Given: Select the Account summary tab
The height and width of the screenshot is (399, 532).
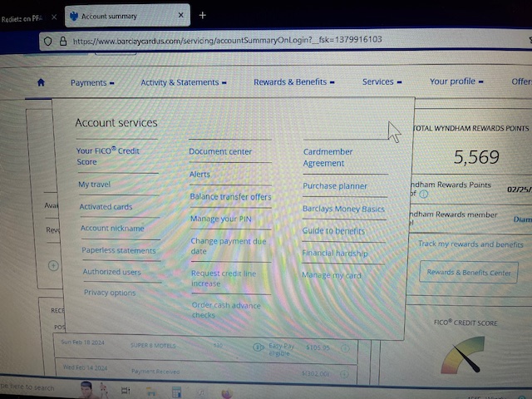Looking at the screenshot, I should click(x=127, y=16).
